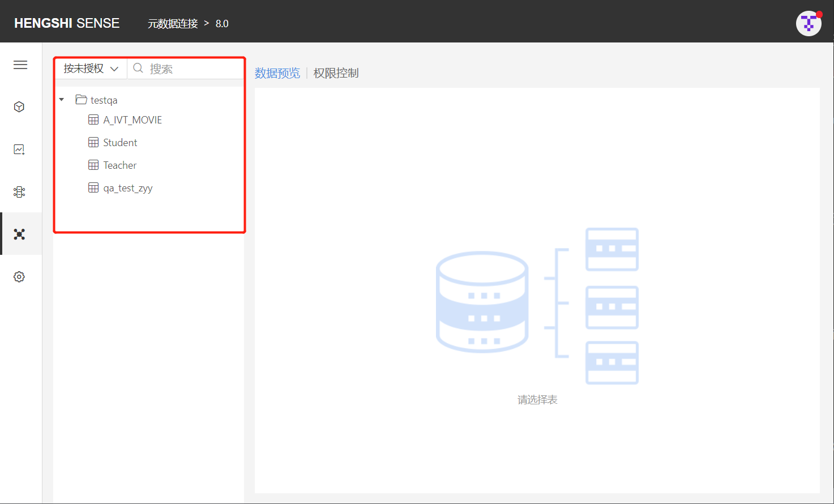Image resolution: width=834 pixels, height=504 pixels.
Task: Click the table icon beside Teacher
Action: point(93,165)
